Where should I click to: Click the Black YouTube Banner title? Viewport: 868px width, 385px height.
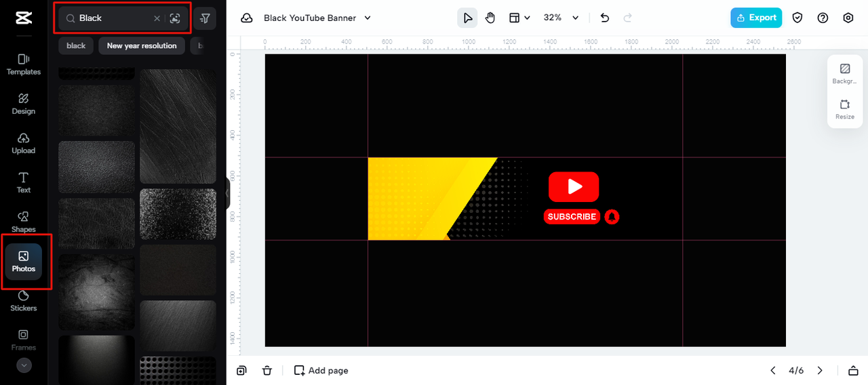click(310, 18)
